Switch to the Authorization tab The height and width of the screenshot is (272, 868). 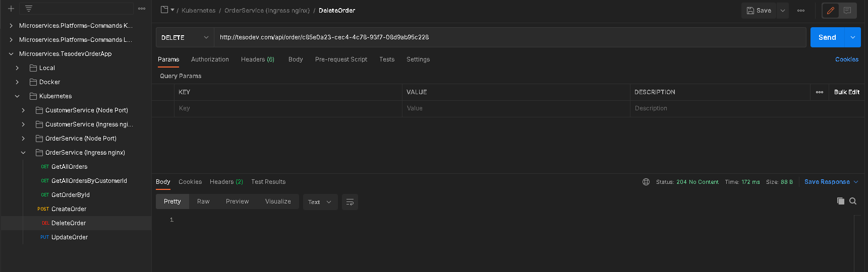point(210,59)
